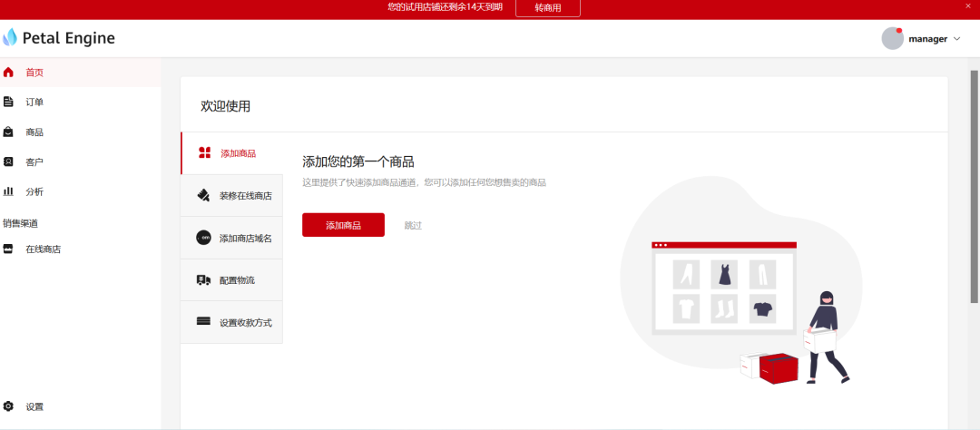Click the truck icon for 配置物流
This screenshot has width=980, height=430.
(x=203, y=280)
